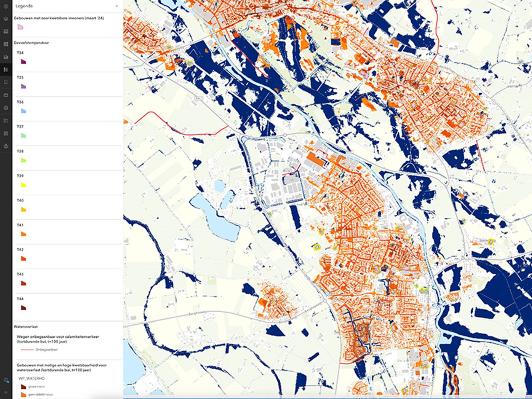Viewport: 532px width, 399px height.
Task: Open the help icon with blue dot
Action: [6, 380]
